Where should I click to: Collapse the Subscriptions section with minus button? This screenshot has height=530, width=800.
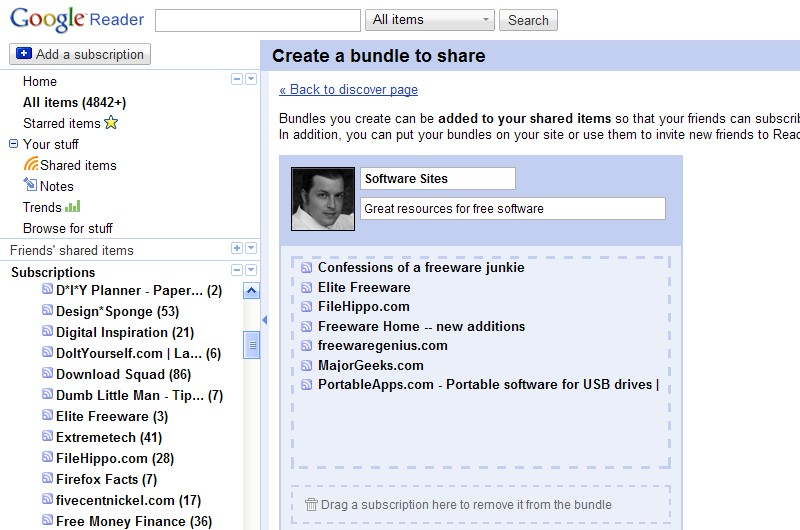pyautogui.click(x=237, y=270)
